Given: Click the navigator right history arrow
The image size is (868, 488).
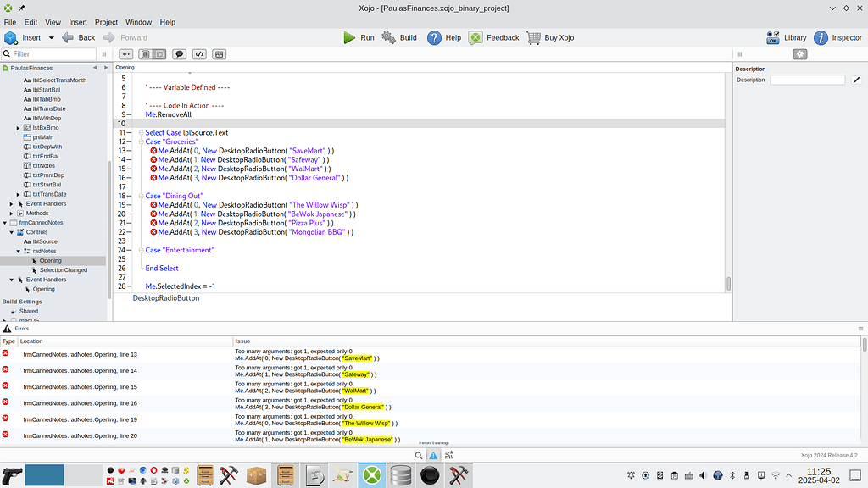Looking at the screenshot, I should pos(106,68).
